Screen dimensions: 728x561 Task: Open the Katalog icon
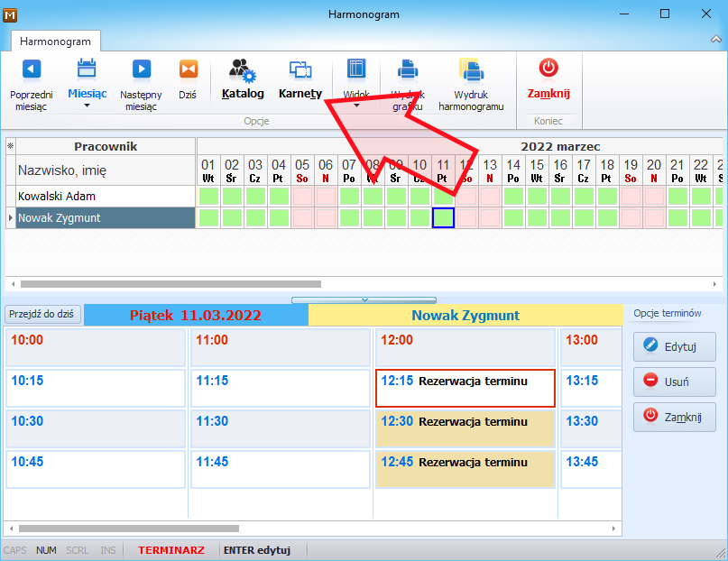[243, 70]
